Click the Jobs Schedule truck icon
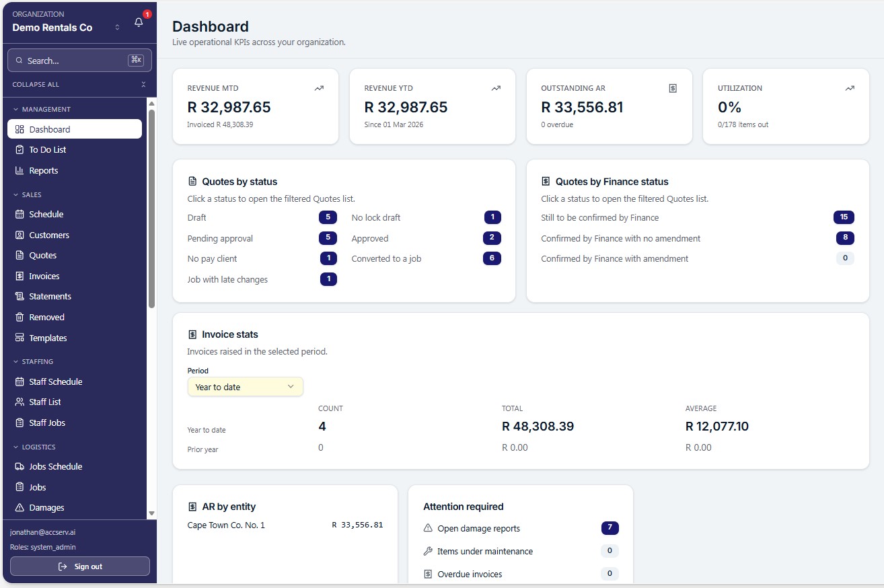The width and height of the screenshot is (884, 588). (20, 466)
